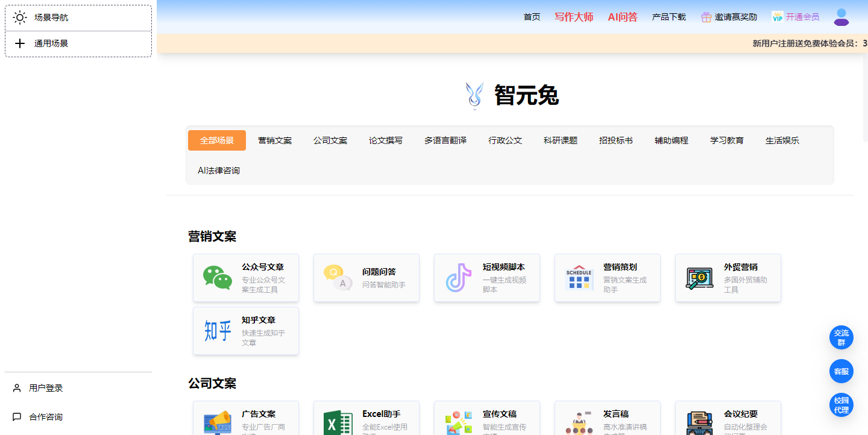Screen dimensions: 868x435
Task: Click the 新用户注册送免费体验会员 banner text
Action: click(810, 43)
